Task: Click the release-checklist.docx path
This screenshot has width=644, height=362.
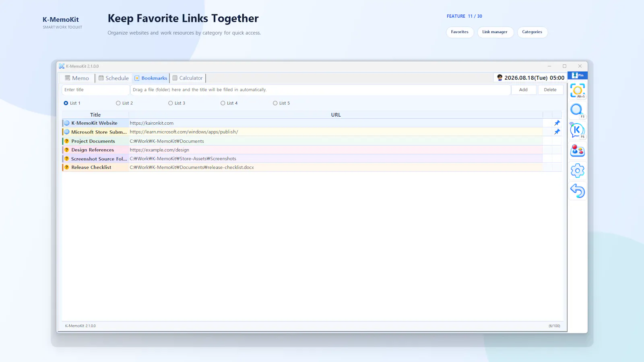Action: pos(192,167)
